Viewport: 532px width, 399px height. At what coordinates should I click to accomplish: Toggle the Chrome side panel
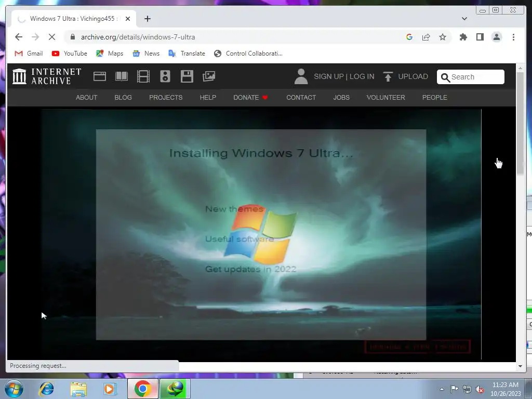(480, 37)
